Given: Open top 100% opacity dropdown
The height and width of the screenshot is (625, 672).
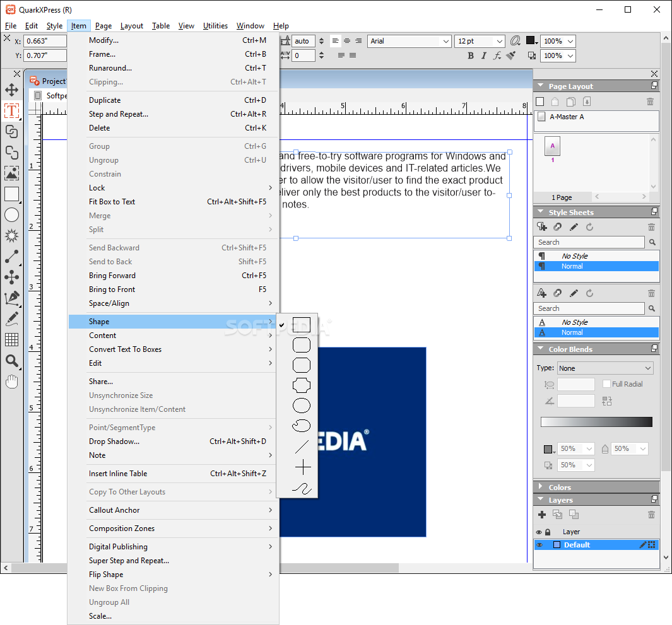Looking at the screenshot, I should 570,41.
